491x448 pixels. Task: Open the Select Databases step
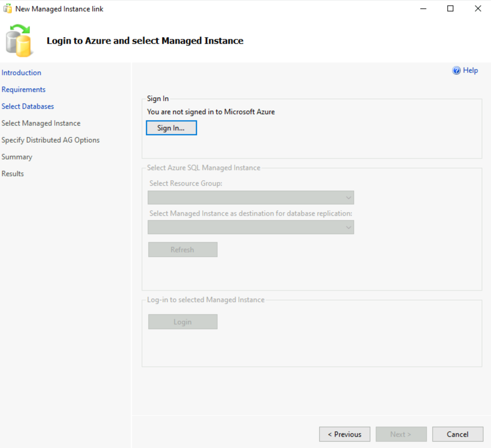(x=28, y=106)
